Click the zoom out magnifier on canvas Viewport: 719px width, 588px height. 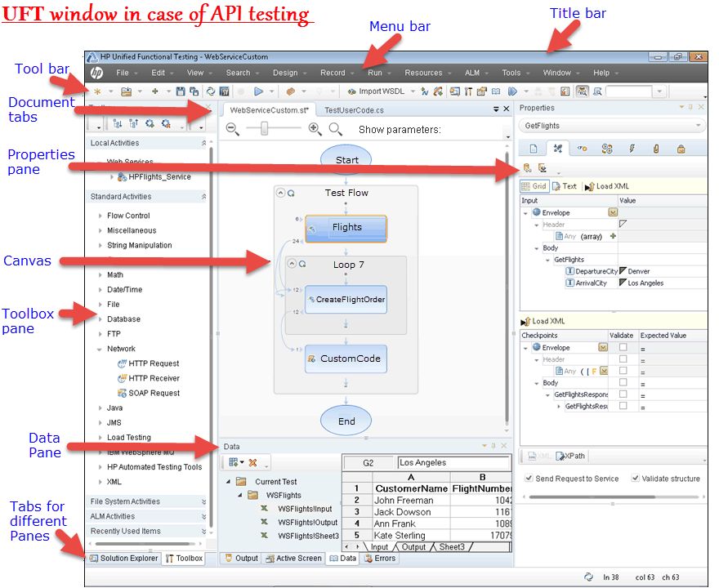(x=233, y=129)
